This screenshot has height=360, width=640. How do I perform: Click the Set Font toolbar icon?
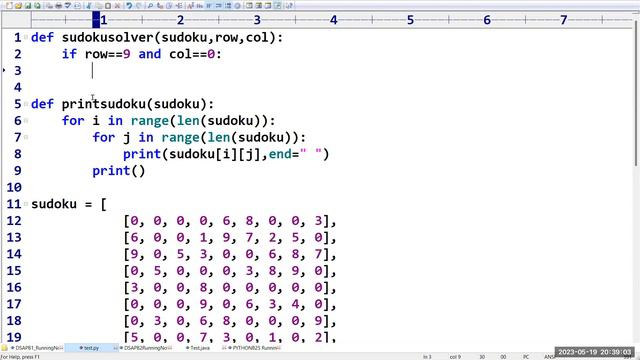click(190, 6)
